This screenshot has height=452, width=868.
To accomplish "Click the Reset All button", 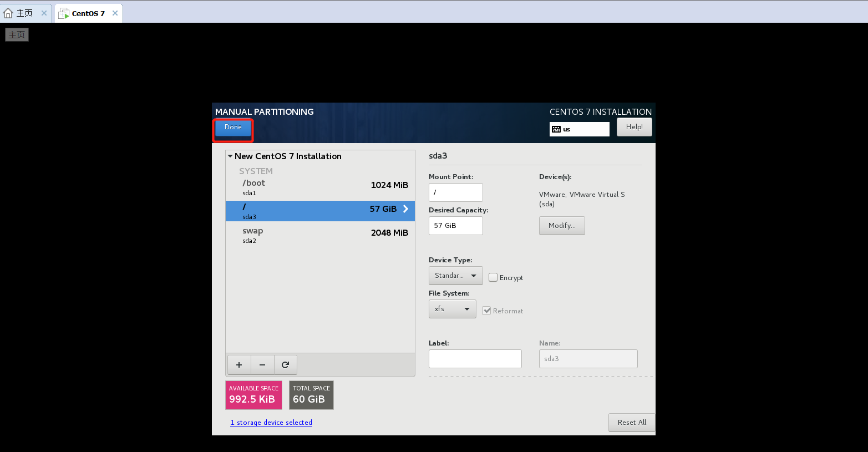I will click(632, 423).
